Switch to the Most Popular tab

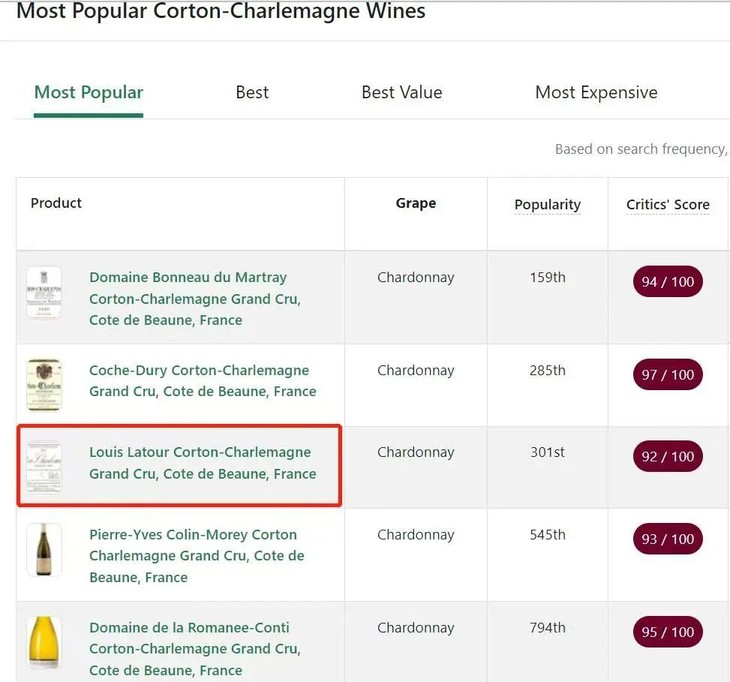pos(89,93)
